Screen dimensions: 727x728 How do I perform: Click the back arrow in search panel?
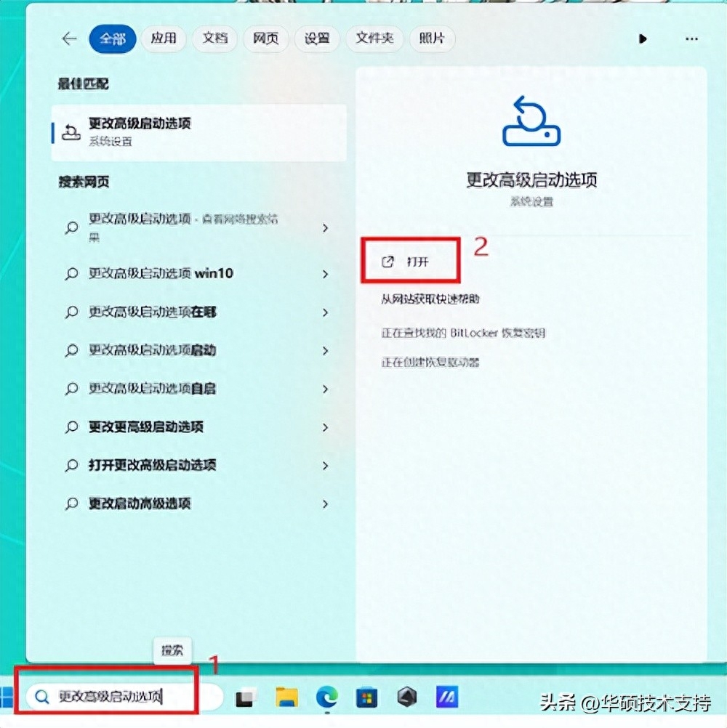point(69,39)
